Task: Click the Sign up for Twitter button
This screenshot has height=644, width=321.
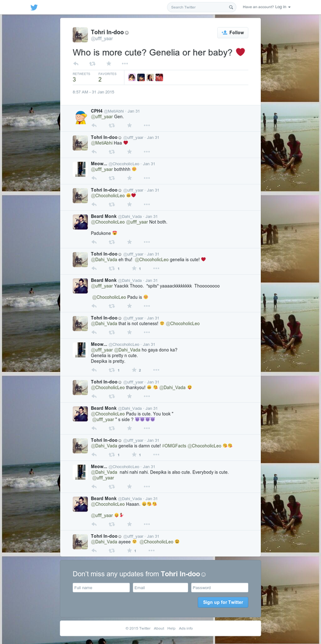Action: (x=223, y=602)
